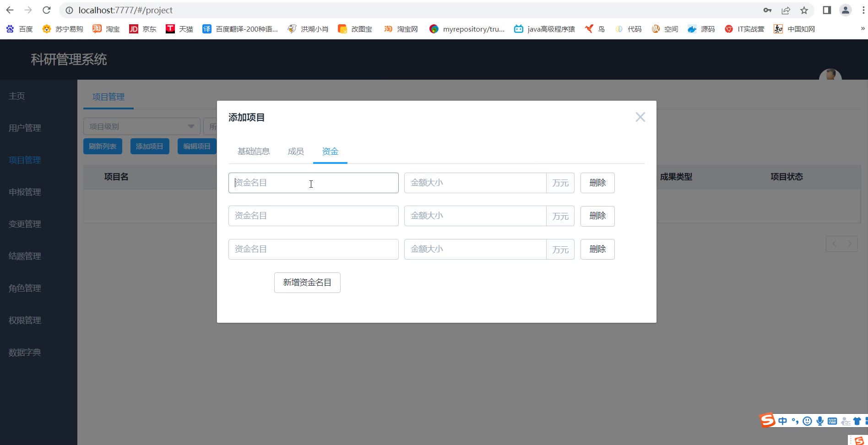The image size is (868, 445).
Task: Click the share page icon in address bar
Action: pyautogui.click(x=786, y=10)
